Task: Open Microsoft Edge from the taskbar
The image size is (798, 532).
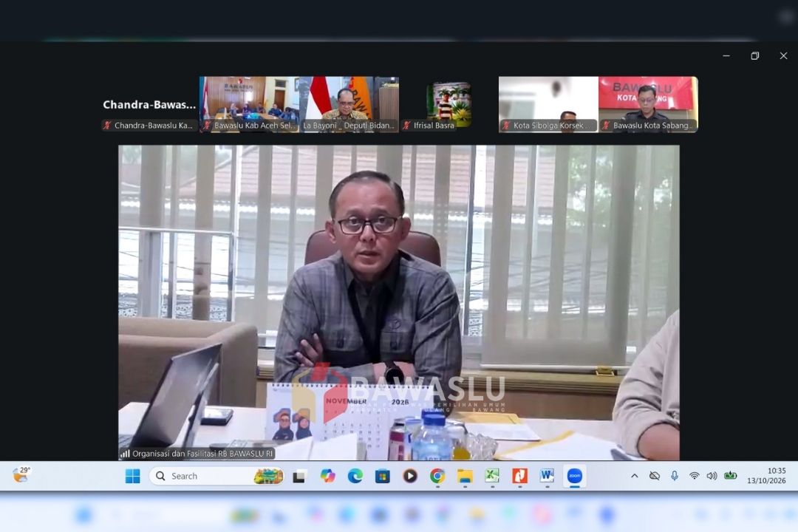Action: coord(355,476)
